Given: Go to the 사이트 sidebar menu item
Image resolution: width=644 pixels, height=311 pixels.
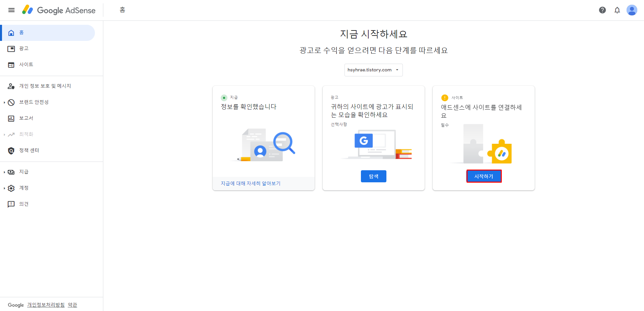Looking at the screenshot, I should pos(48,65).
